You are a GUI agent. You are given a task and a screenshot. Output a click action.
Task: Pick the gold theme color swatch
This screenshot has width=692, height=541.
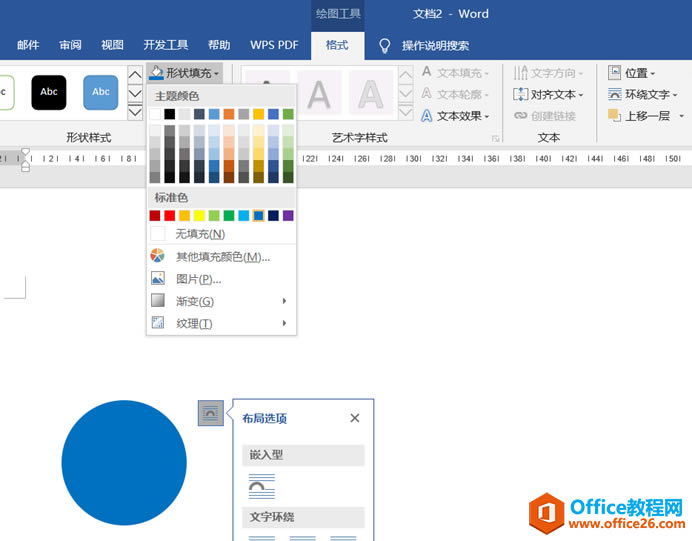(x=258, y=114)
